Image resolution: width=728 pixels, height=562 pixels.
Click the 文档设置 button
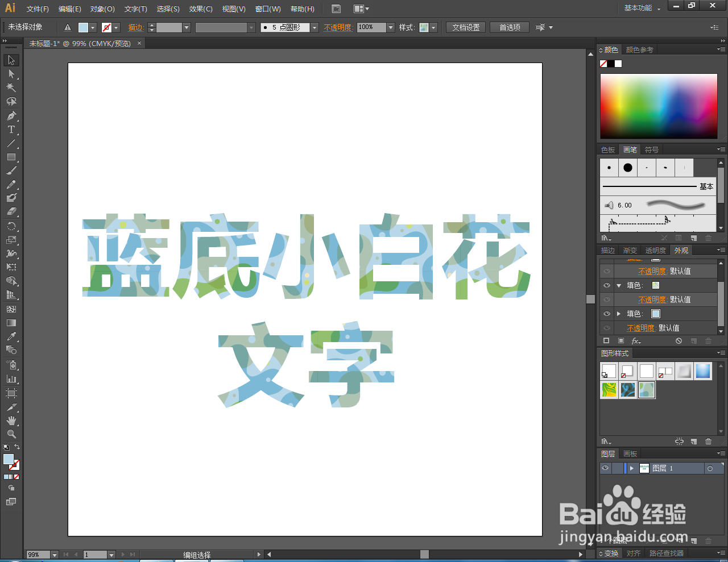(x=465, y=27)
